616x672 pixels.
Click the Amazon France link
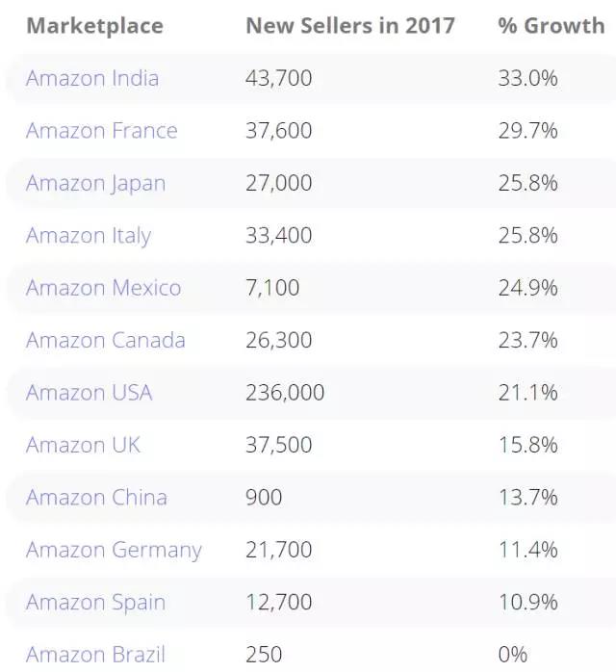(x=101, y=131)
